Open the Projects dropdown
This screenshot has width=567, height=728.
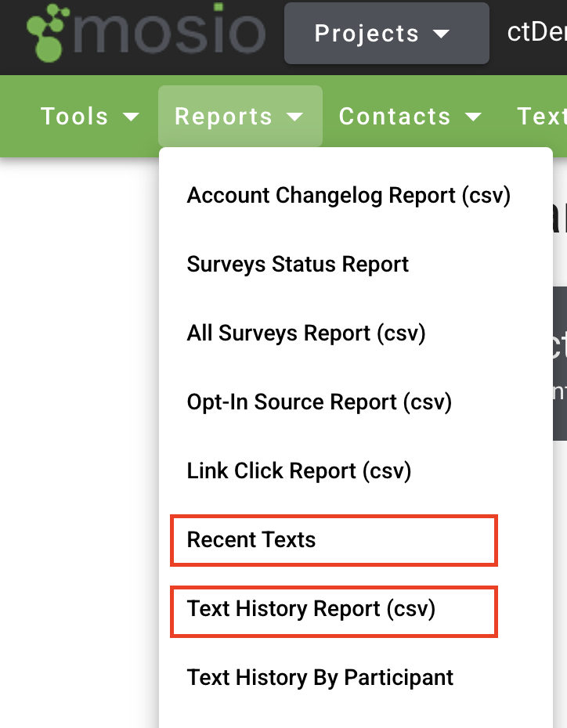pos(385,33)
